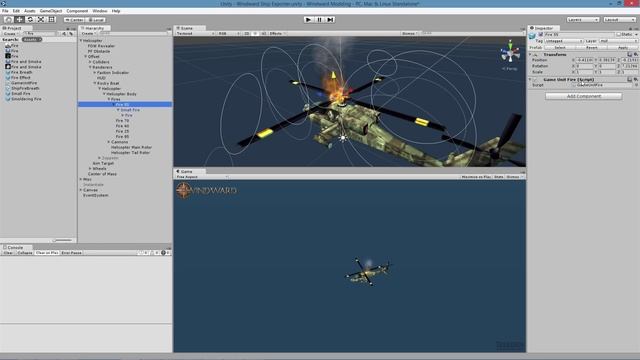Select EventSystem in Hierarchy
The width and height of the screenshot is (640, 360).
(x=96, y=196)
